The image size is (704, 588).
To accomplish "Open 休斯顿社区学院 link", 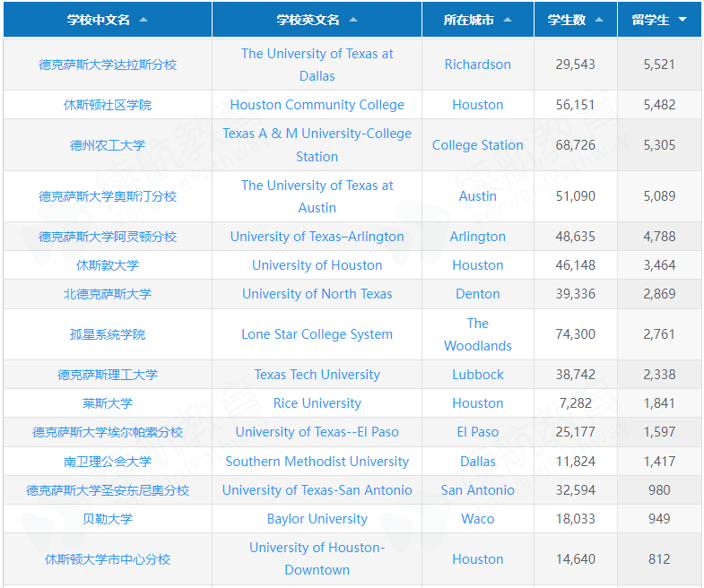I will tap(108, 105).
